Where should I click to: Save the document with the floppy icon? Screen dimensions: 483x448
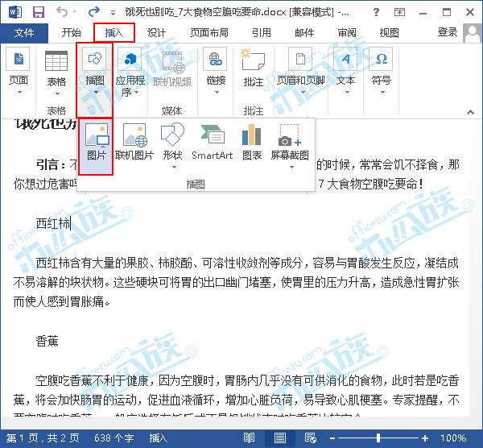[39, 12]
